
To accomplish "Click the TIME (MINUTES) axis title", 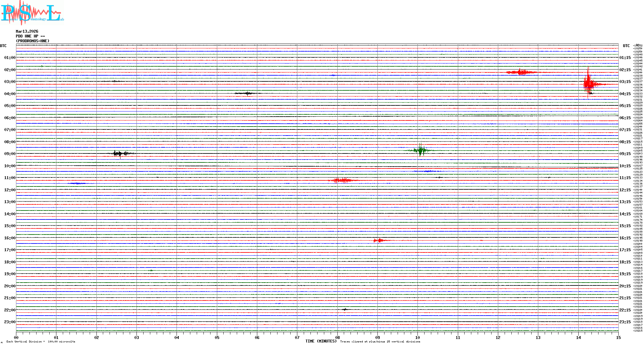I will [x=321, y=341].
